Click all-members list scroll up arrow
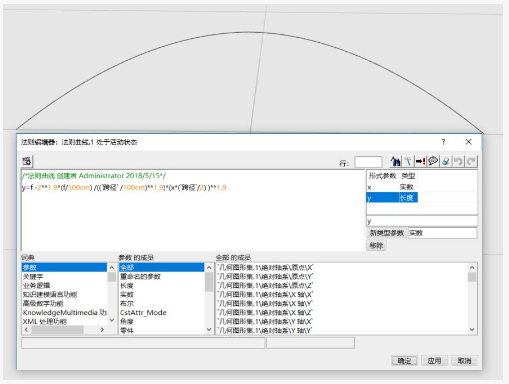The image size is (509, 384). 472,267
